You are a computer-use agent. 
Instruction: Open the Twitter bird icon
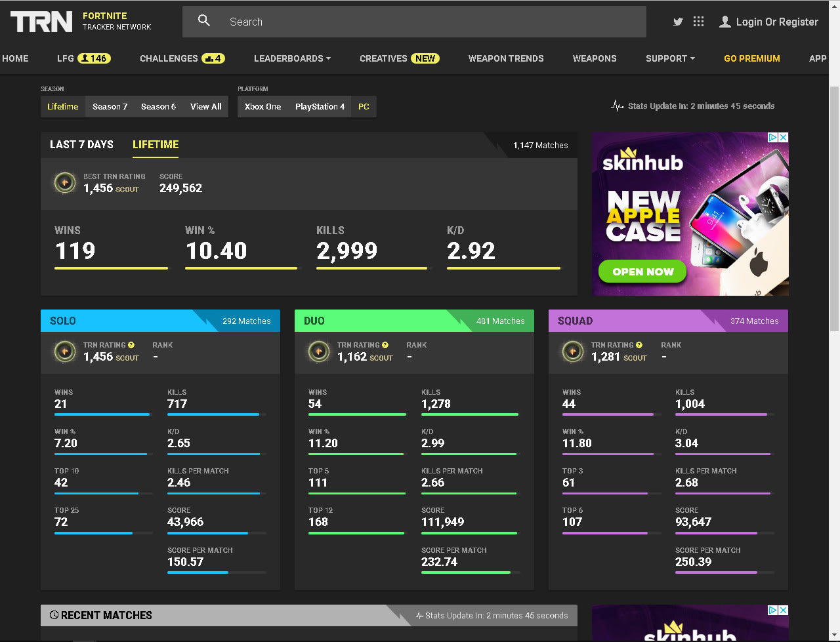coord(678,22)
